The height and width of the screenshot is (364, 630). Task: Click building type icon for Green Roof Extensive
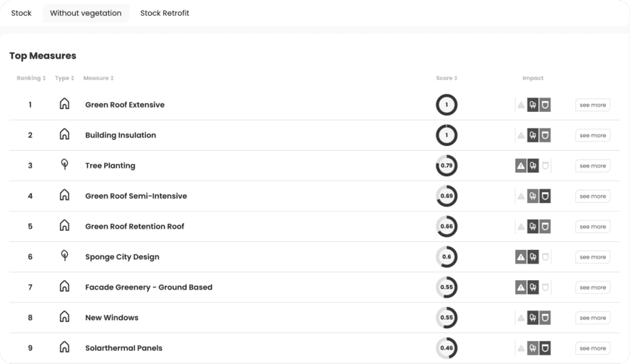coord(64,104)
